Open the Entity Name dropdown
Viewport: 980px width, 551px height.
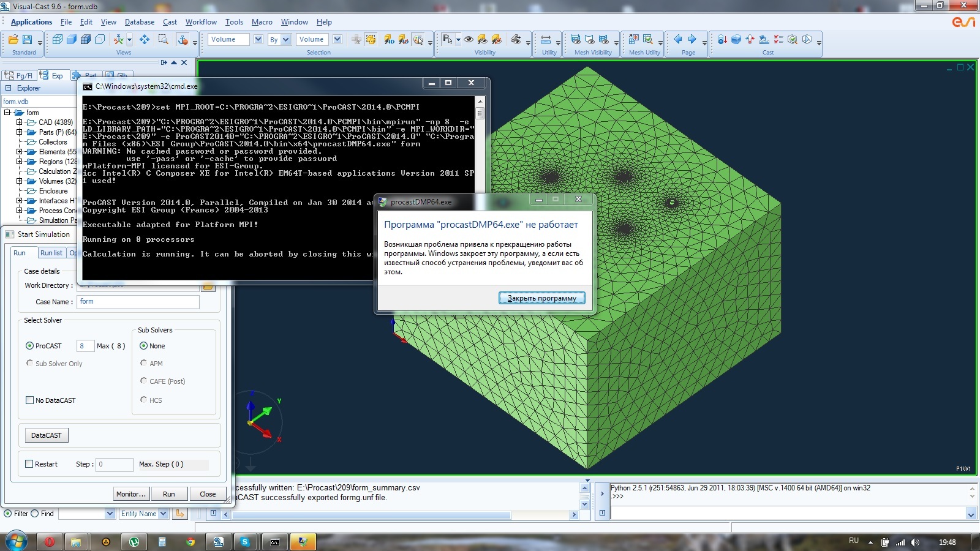click(163, 514)
